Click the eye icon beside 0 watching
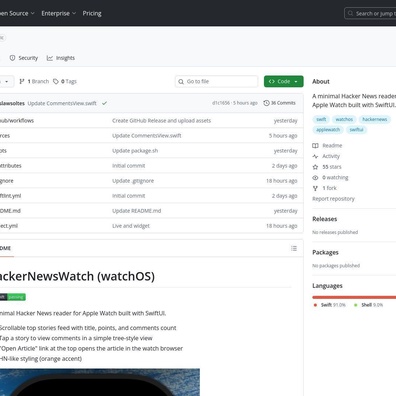396x396 pixels. pos(315,178)
